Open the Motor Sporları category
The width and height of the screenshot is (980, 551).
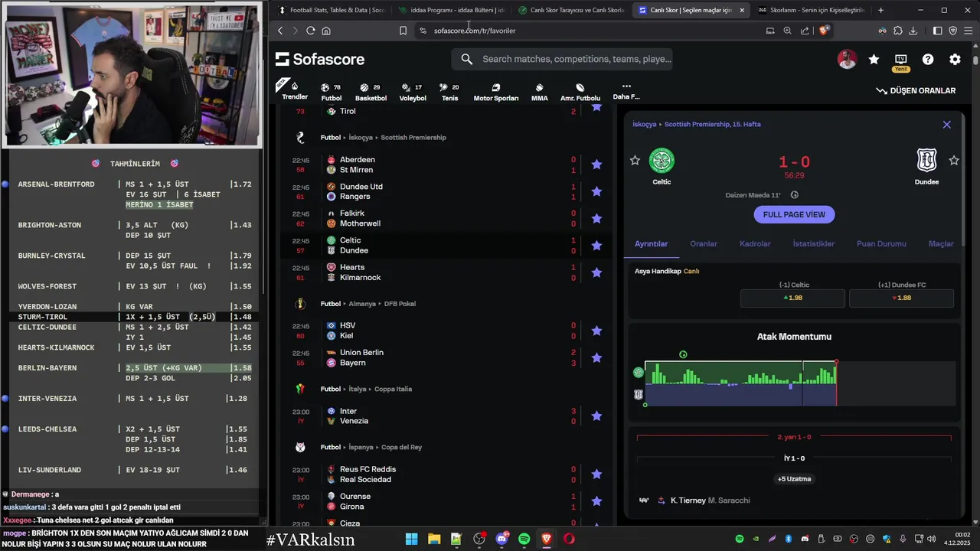(496, 92)
